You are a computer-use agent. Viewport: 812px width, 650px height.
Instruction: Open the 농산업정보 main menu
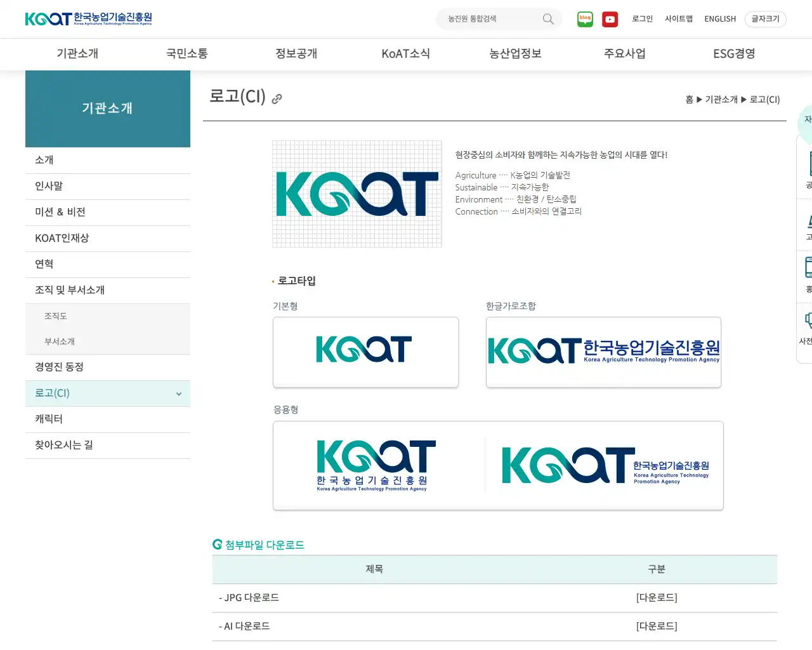[515, 54]
